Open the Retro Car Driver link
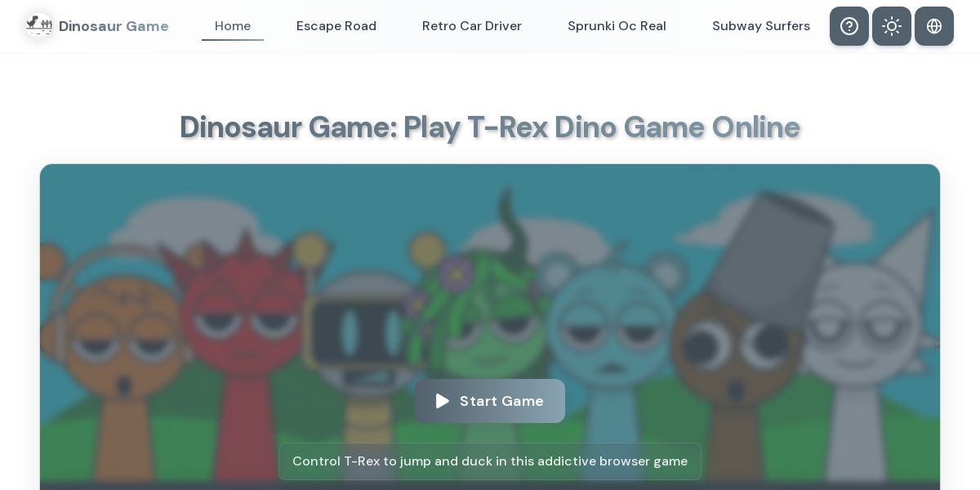Screen dimensions: 980x490 point(472,26)
